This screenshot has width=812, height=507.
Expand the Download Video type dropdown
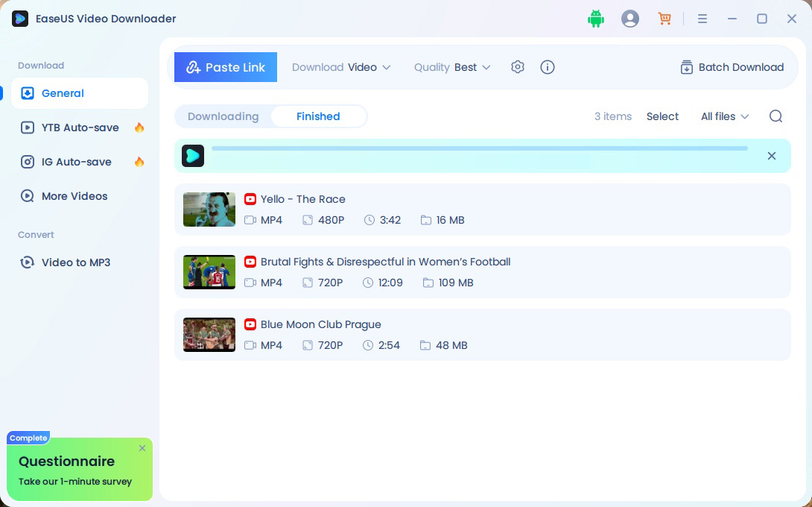(341, 67)
